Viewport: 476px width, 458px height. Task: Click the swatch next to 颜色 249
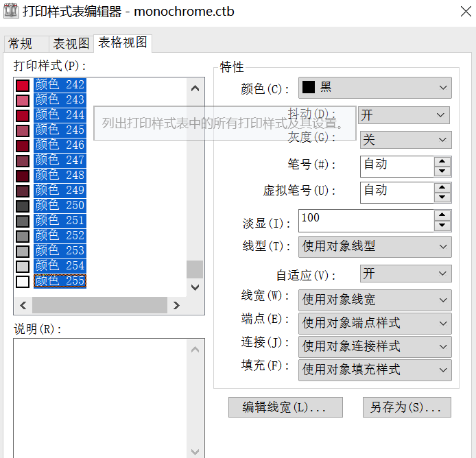23,191
